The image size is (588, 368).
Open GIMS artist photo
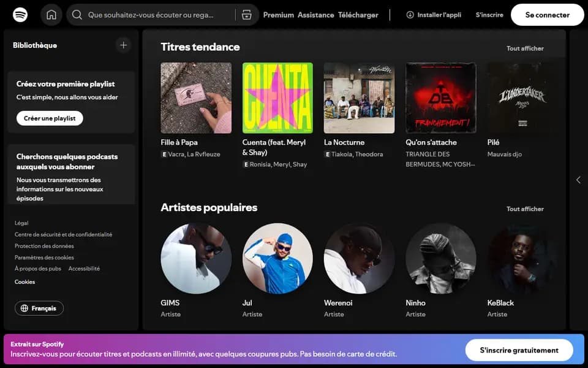click(x=196, y=258)
